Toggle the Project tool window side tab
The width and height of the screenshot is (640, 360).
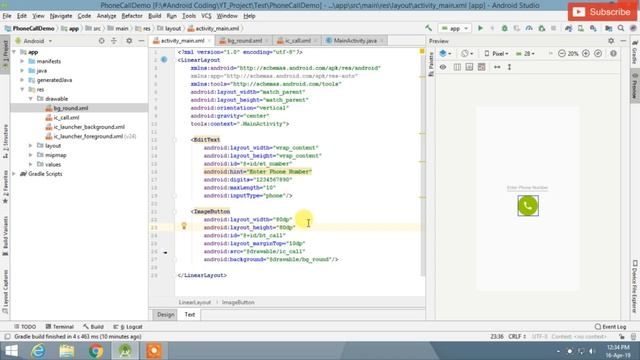[5, 55]
